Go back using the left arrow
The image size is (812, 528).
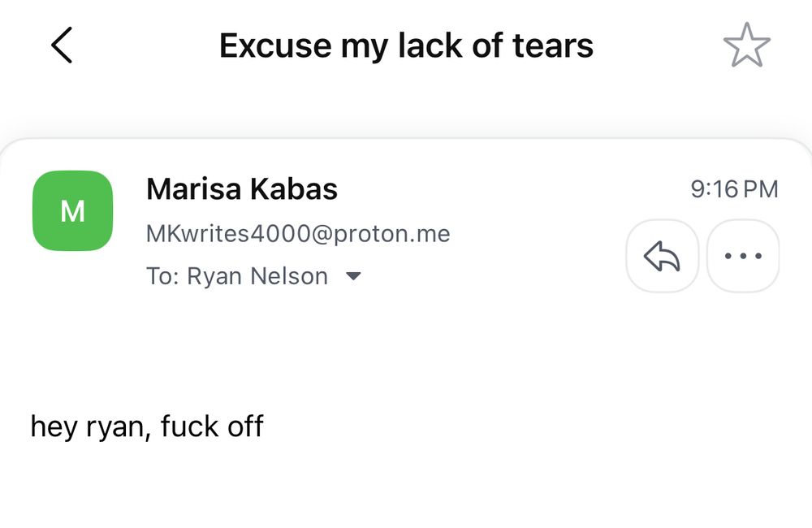tap(62, 45)
